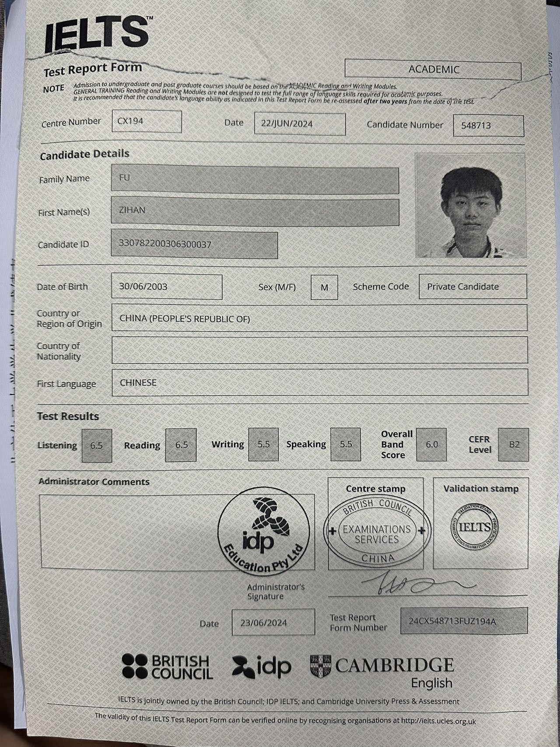Click the Test Report Form Number field
Image resolution: width=560 pixels, height=747 pixels.
coord(464,621)
